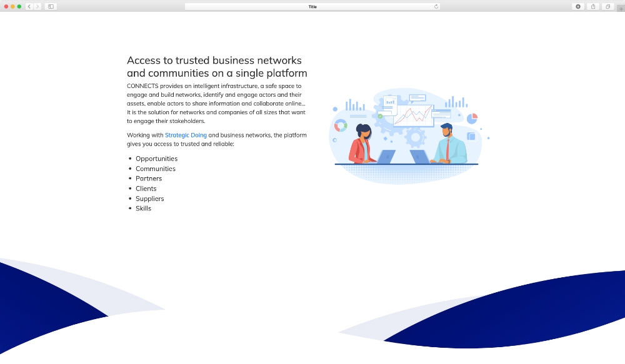
Task: Select the Communities list item
Action: 156,169
